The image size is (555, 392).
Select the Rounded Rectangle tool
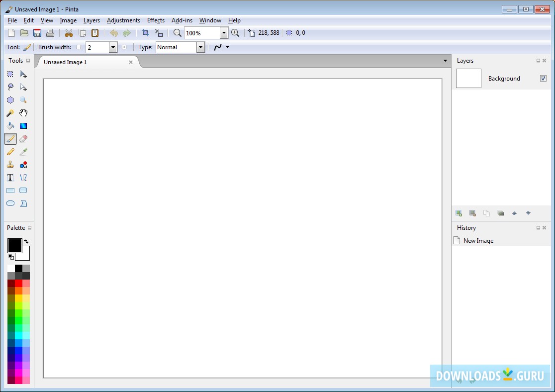pyautogui.click(x=23, y=191)
